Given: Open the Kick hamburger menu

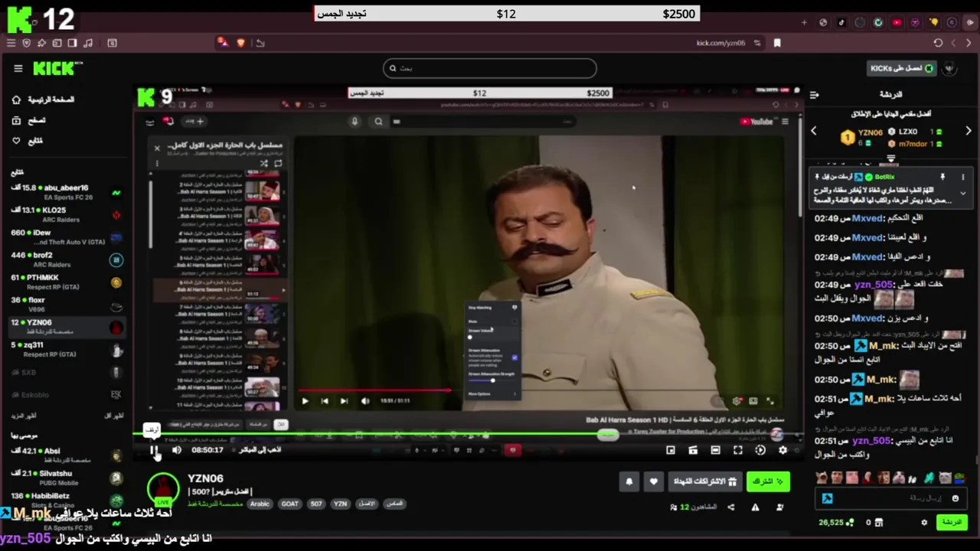Looking at the screenshot, I should 18,68.
